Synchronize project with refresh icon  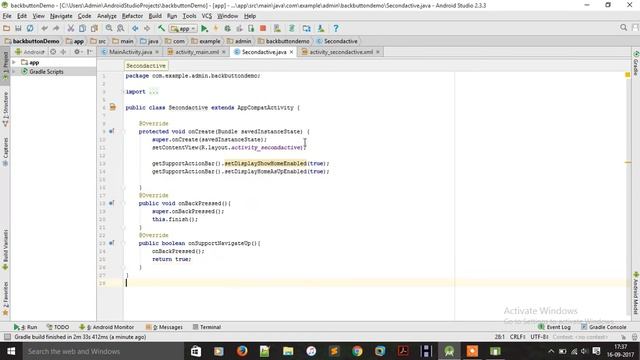click(x=30, y=29)
